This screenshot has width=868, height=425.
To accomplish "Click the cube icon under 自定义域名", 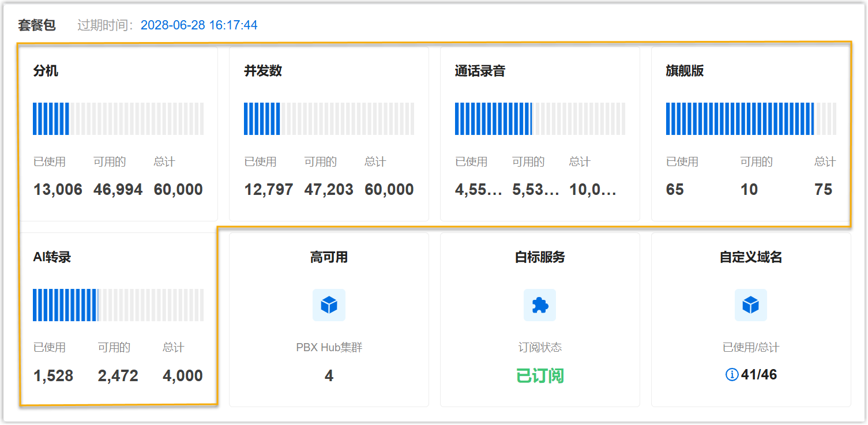I will (750, 305).
